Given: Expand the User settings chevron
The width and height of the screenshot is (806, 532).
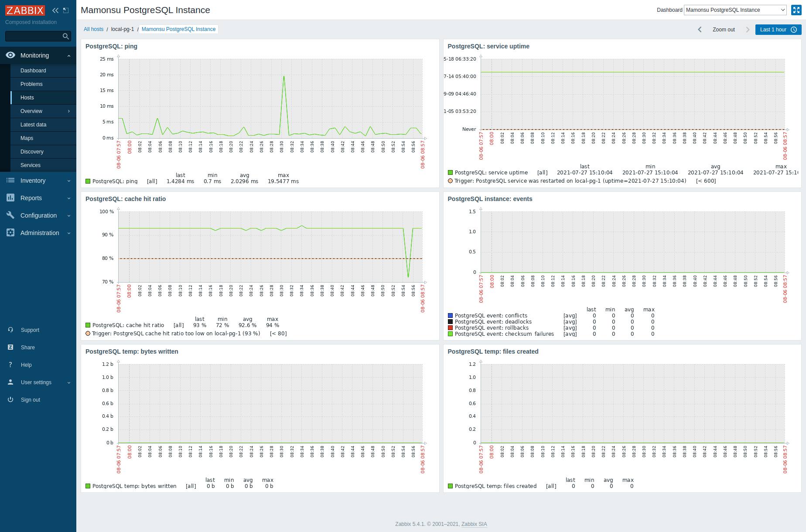Looking at the screenshot, I should [x=69, y=382].
